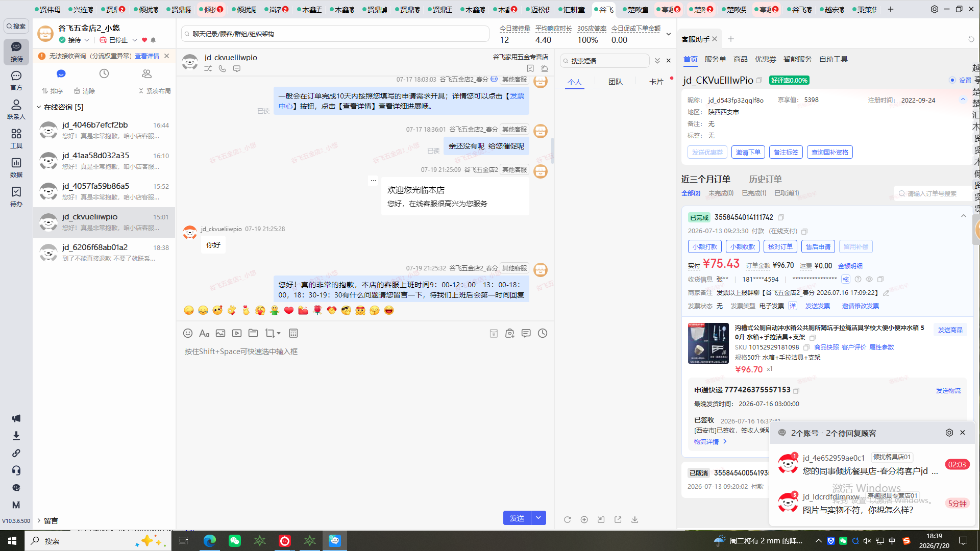This screenshot has height=551, width=980.
Task: Click the 邀请下单 button
Action: click(x=748, y=152)
